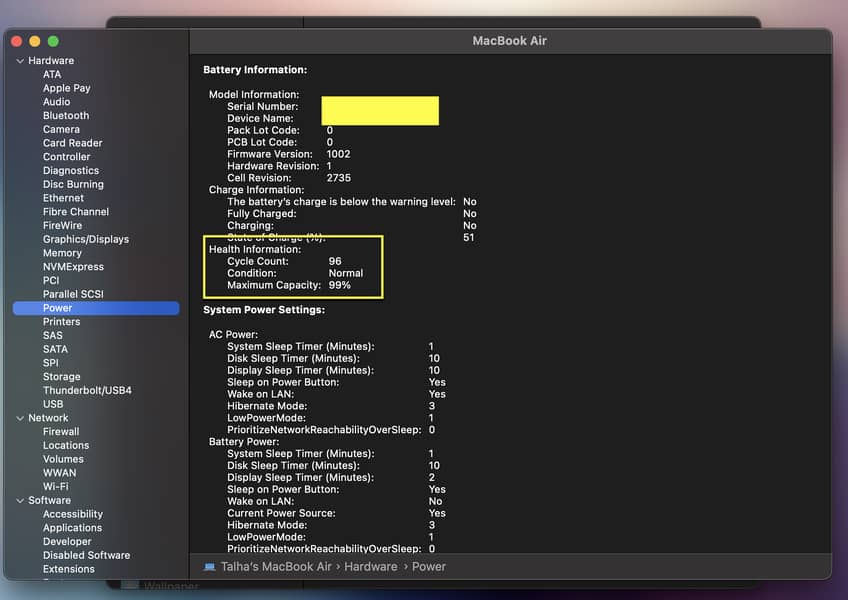Select Firewall under Network
848x600 pixels.
click(61, 432)
